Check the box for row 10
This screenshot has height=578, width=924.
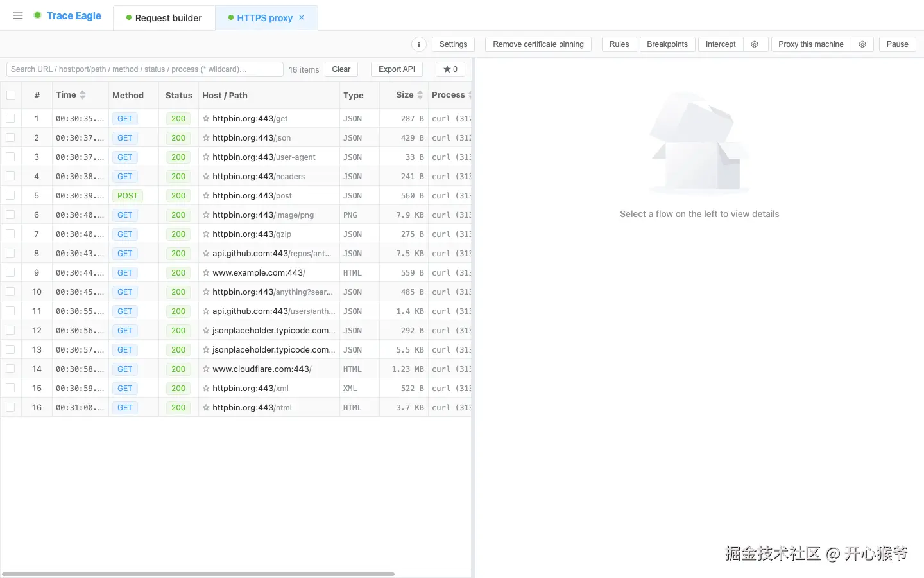10,292
